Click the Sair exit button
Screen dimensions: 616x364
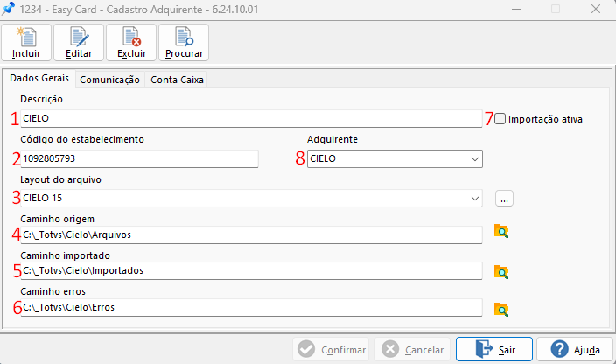[x=494, y=350]
